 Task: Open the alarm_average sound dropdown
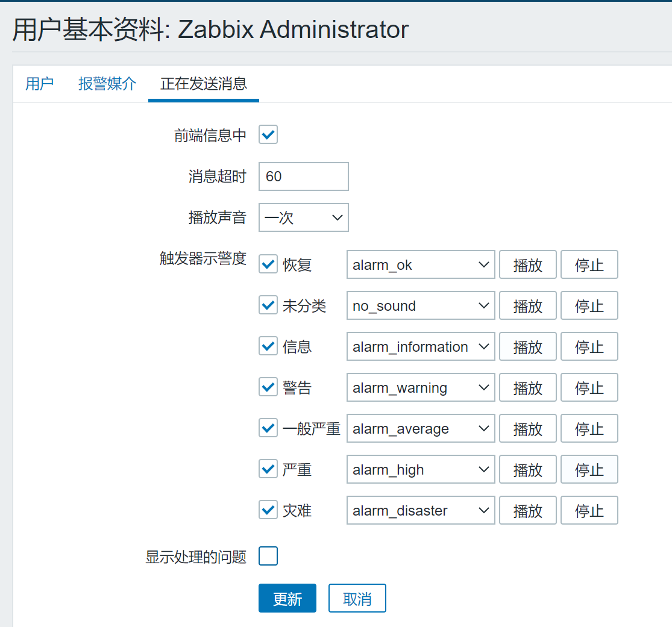421,428
